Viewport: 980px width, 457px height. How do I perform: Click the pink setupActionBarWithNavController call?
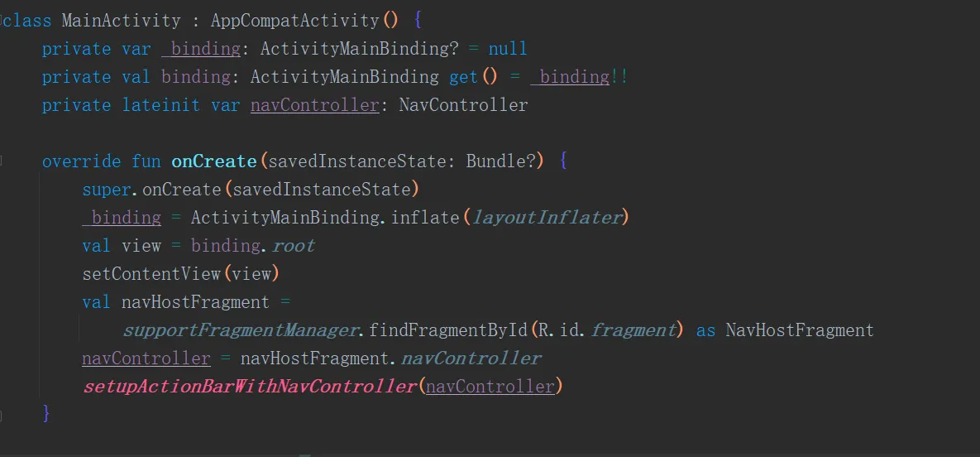(x=250, y=387)
